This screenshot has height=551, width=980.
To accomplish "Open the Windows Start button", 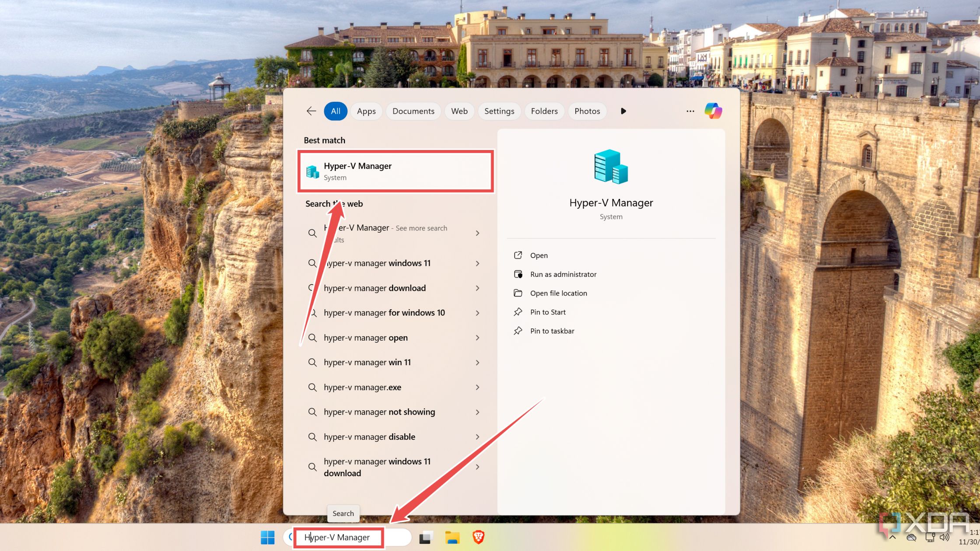I will point(267,537).
